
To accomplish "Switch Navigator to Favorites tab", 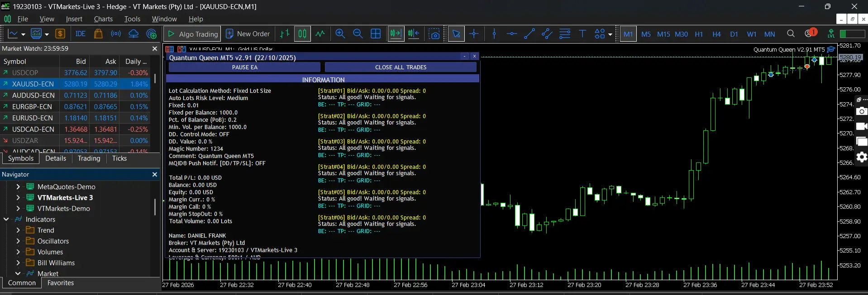I will click(61, 283).
